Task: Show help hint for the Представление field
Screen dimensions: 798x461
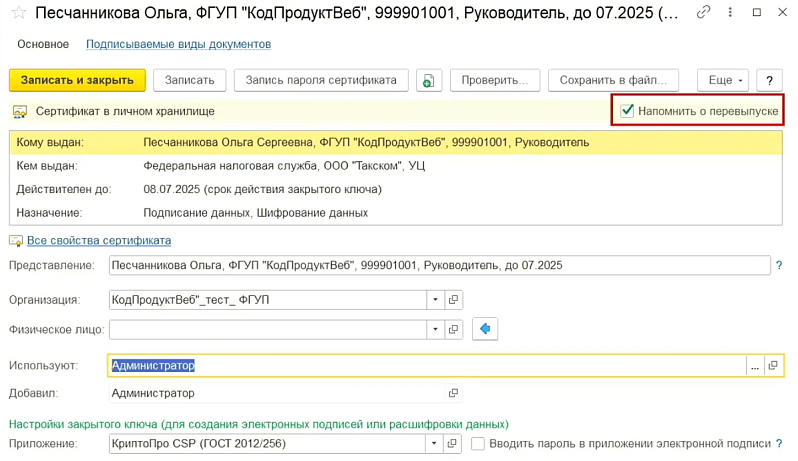Action: point(779,265)
